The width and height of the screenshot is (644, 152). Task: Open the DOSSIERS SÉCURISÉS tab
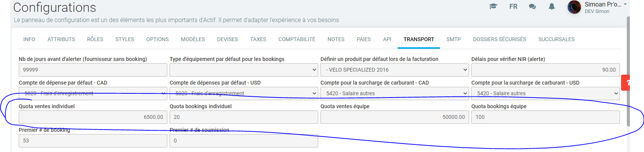(500, 39)
